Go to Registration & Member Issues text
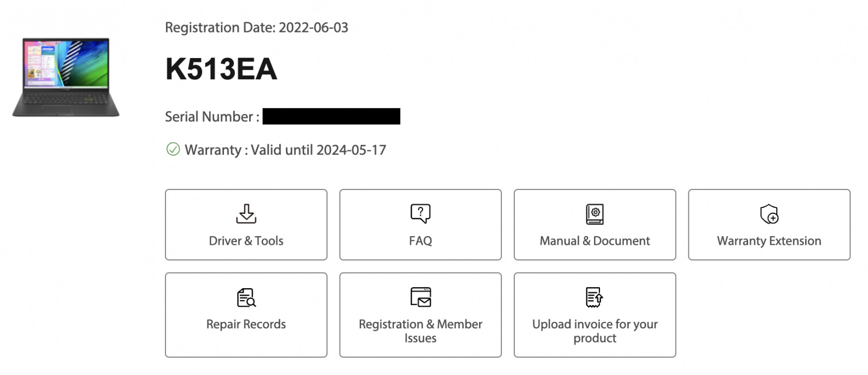This screenshot has height=375, width=868. click(420, 331)
